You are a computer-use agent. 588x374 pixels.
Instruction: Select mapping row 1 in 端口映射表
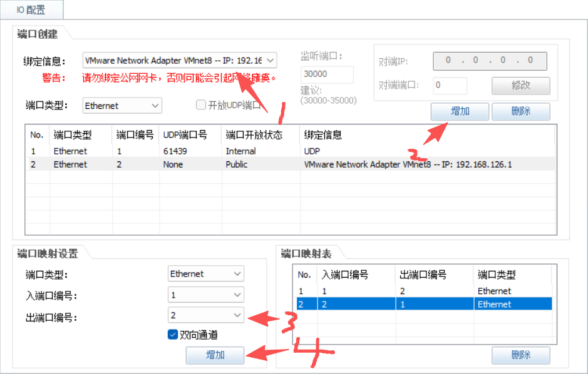(424, 291)
